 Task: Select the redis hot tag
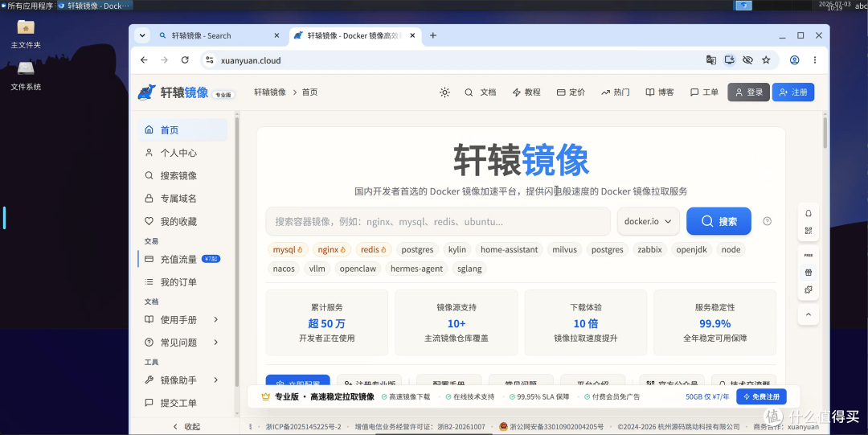[x=374, y=249]
